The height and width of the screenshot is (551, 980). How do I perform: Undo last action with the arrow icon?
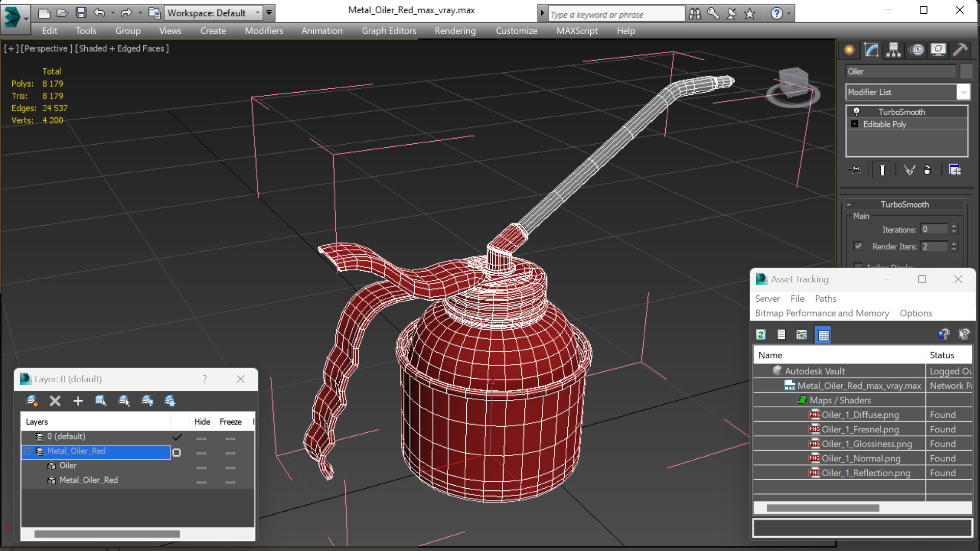[x=99, y=13]
